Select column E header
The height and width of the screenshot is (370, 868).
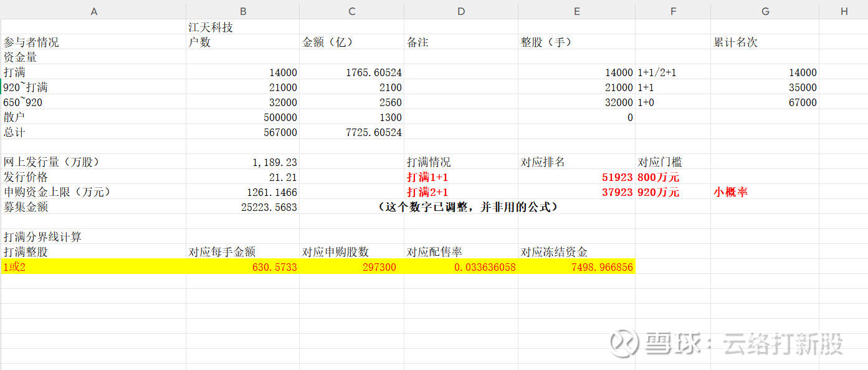[x=576, y=11]
